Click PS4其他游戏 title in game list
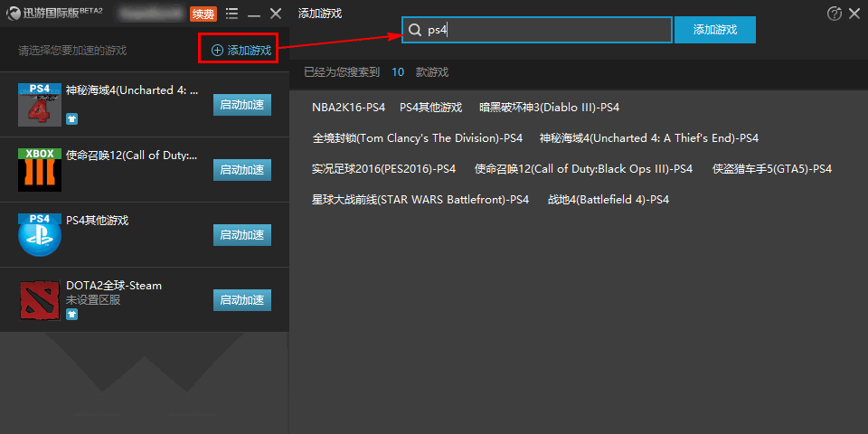This screenshot has height=434, width=868. 98,221
